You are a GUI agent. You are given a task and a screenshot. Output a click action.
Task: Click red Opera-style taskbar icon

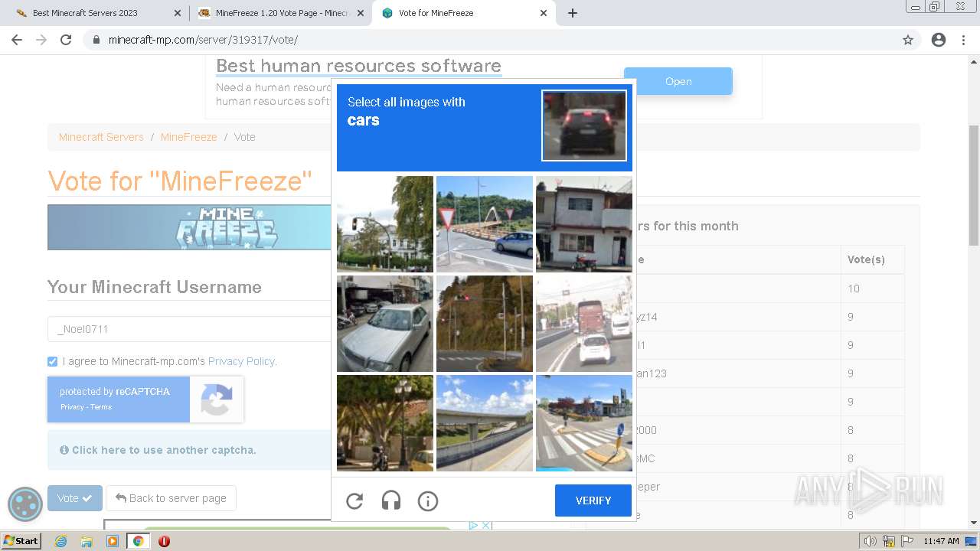(x=164, y=541)
